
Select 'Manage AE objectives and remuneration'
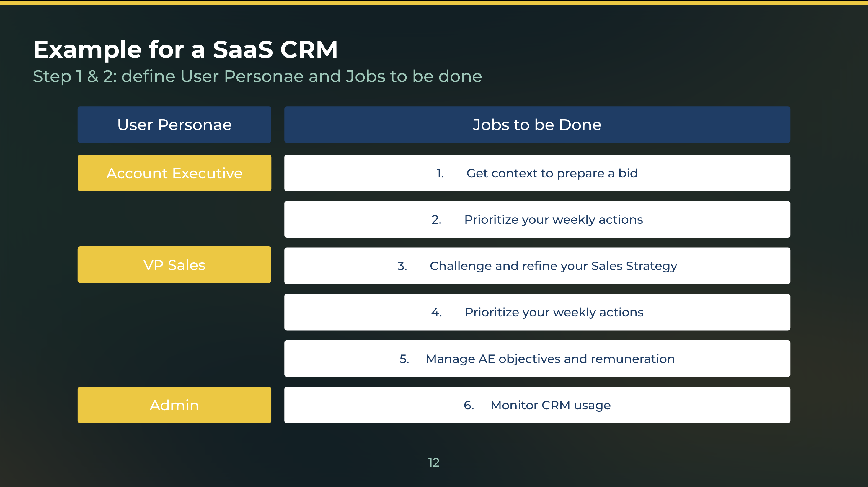(537, 358)
